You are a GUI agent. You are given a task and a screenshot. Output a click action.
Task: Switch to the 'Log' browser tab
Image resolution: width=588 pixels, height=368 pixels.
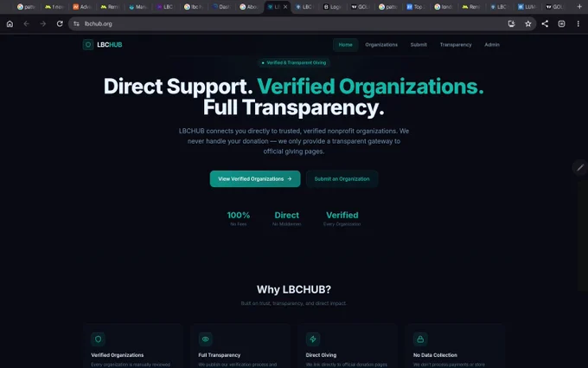(x=332, y=7)
